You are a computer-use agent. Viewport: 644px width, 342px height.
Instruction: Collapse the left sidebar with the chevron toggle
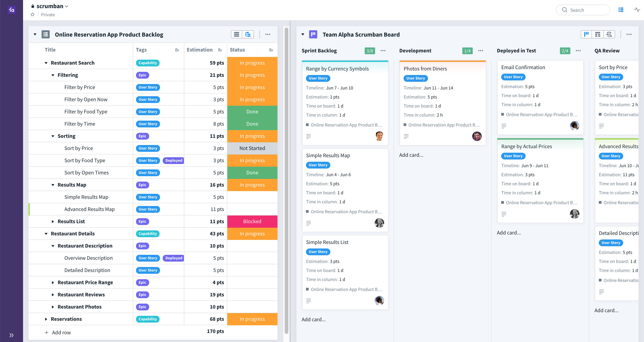click(x=12, y=335)
